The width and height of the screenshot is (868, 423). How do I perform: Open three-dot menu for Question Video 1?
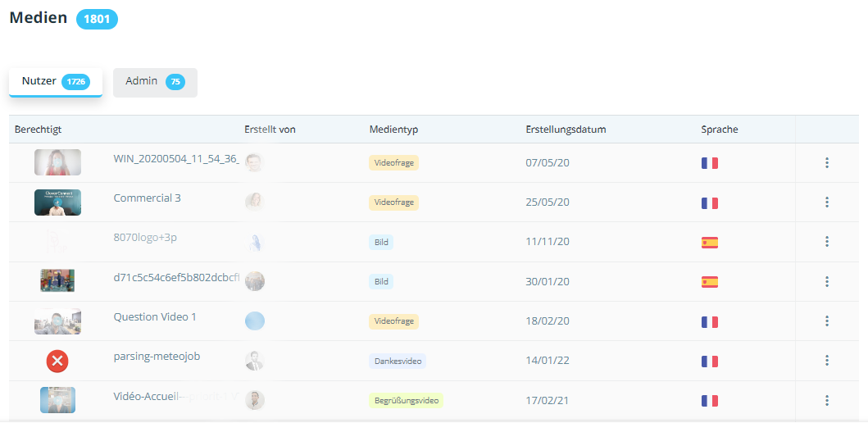point(826,321)
